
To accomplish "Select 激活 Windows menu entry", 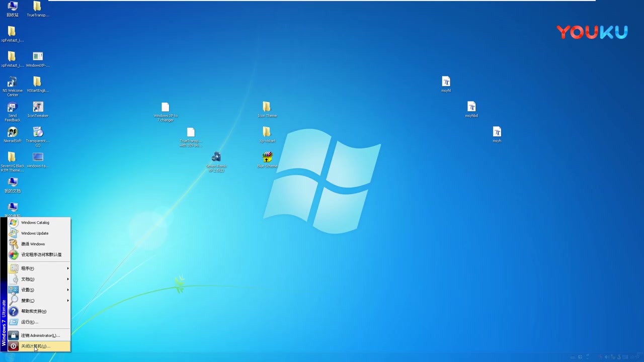I will (39, 244).
